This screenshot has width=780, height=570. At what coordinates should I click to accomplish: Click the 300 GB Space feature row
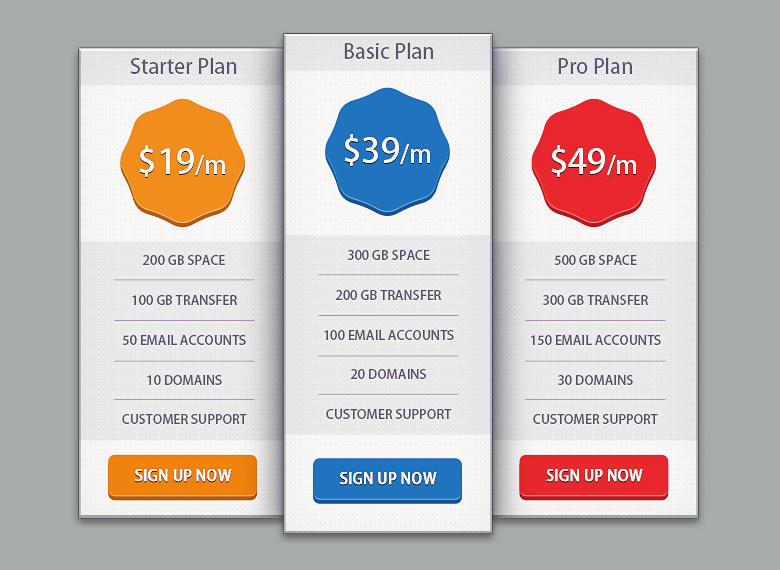coord(388,255)
